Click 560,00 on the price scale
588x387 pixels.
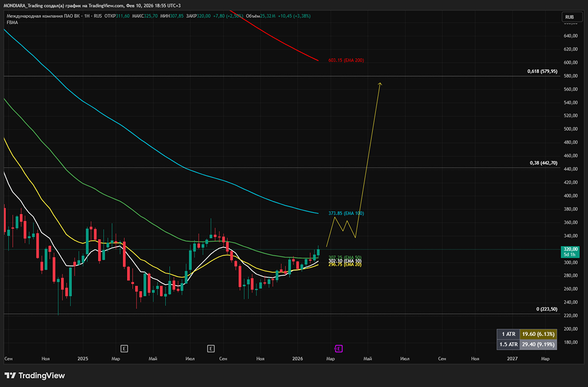pyautogui.click(x=570, y=89)
